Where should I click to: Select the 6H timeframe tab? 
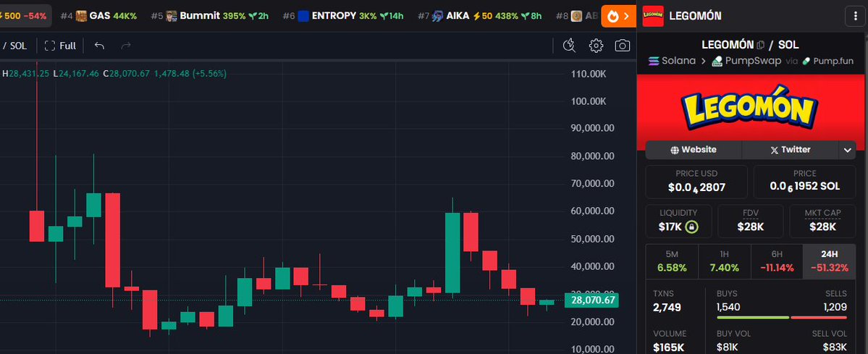click(x=777, y=261)
